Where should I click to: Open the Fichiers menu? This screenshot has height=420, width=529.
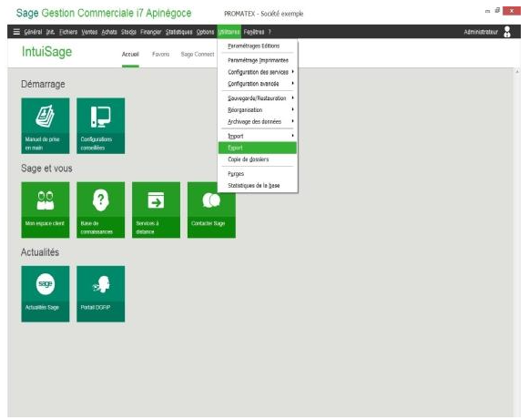click(68, 32)
